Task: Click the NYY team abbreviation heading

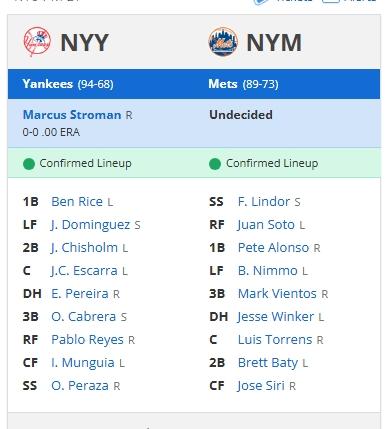Action: (x=85, y=43)
